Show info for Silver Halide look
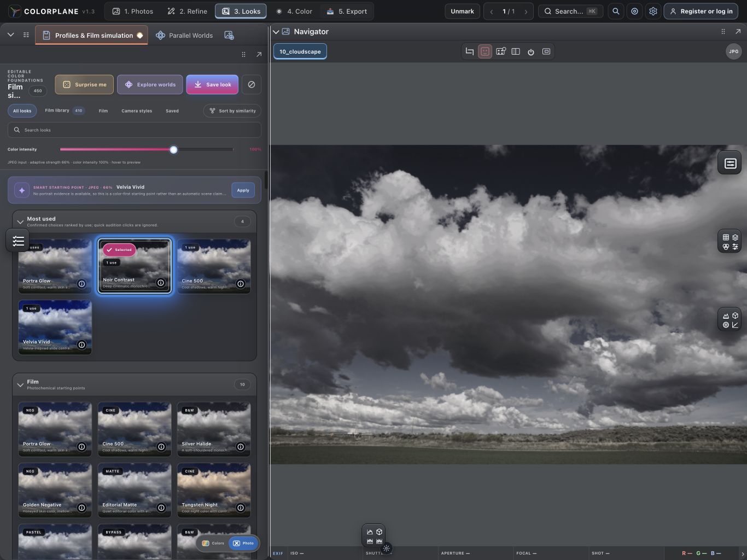This screenshot has height=560, width=747. [241, 447]
